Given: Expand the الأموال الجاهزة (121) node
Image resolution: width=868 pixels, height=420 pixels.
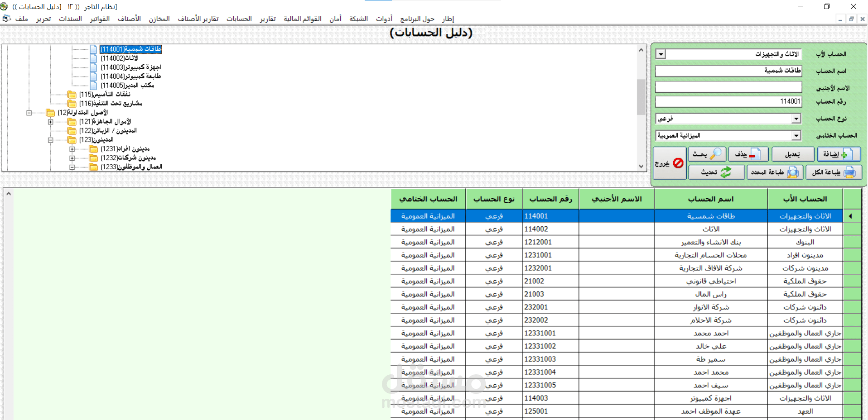Looking at the screenshot, I should [51, 122].
